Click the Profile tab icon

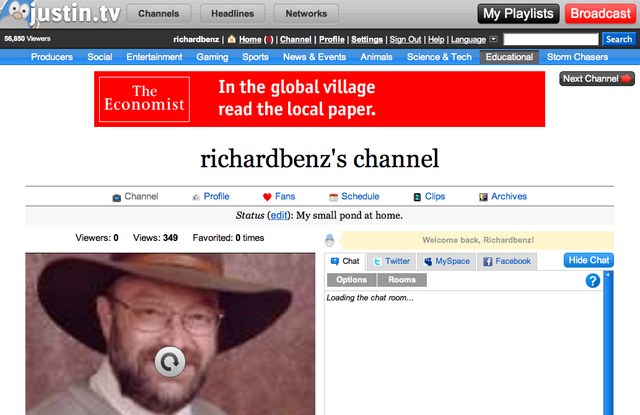(x=196, y=197)
